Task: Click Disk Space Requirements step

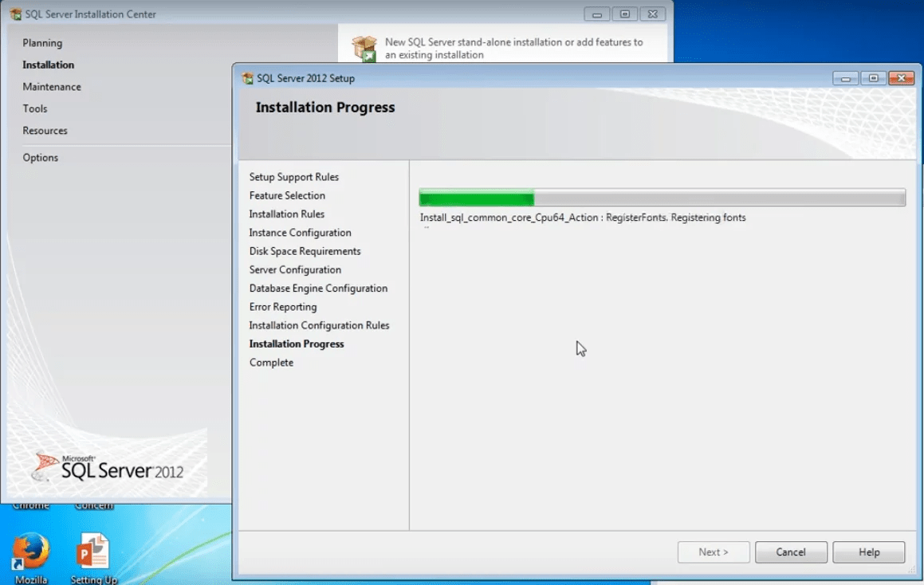Action: [x=305, y=251]
